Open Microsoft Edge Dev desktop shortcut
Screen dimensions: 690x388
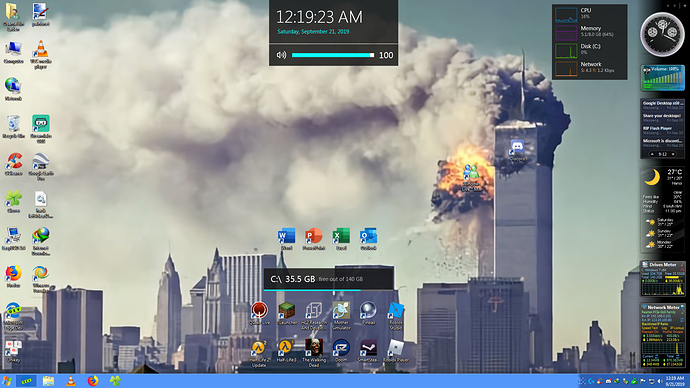click(13, 316)
